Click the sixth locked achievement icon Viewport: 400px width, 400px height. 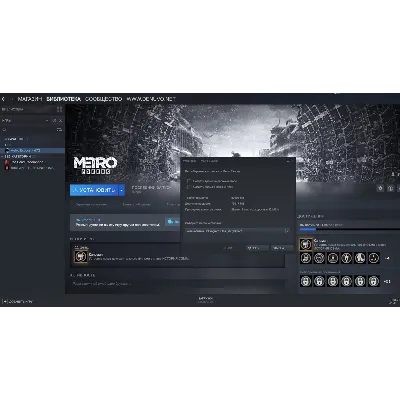[374, 281]
